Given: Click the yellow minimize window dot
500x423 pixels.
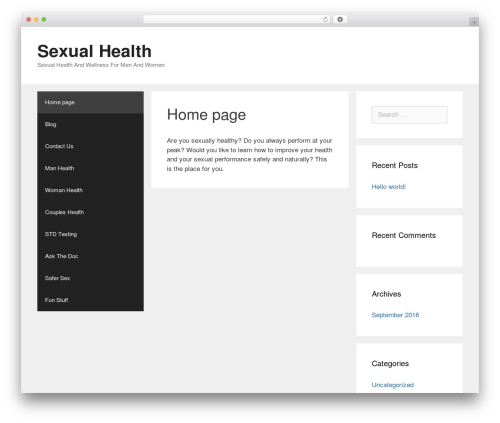Looking at the screenshot, I should [x=36, y=20].
